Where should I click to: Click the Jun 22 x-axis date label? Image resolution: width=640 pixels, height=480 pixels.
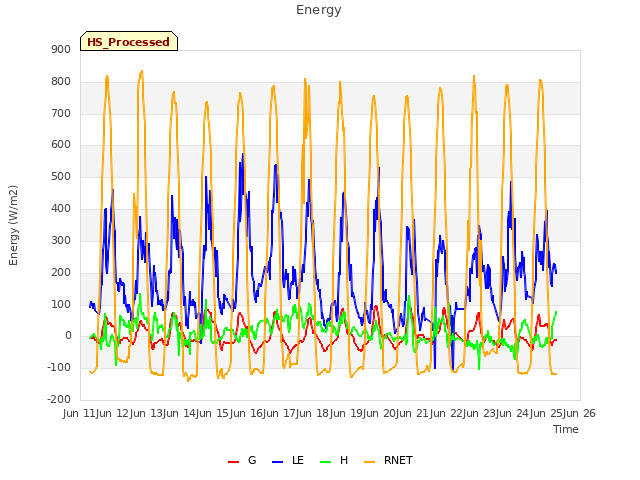coord(448,413)
